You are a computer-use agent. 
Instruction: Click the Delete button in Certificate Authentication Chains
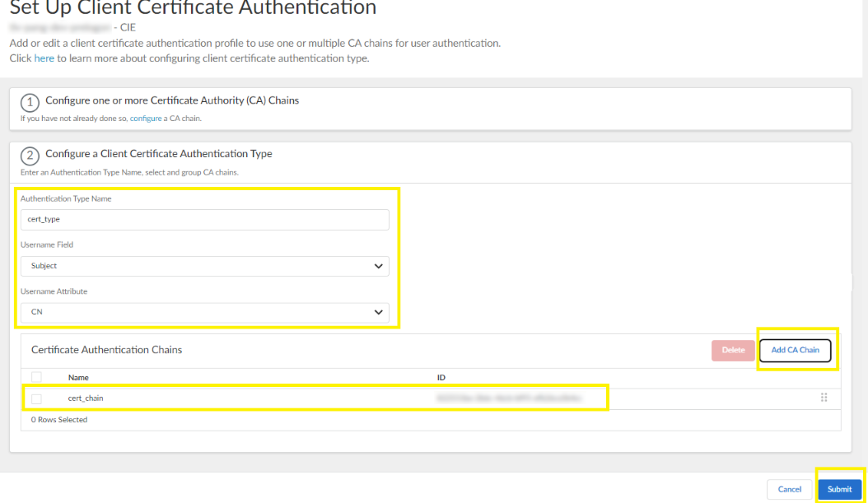[732, 350]
